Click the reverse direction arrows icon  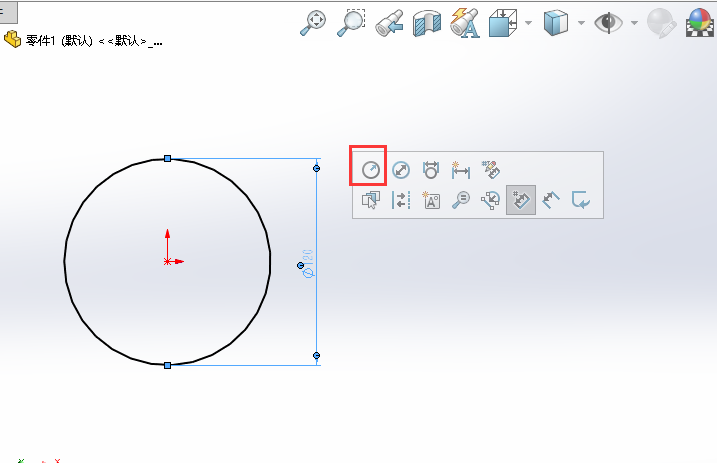click(401, 200)
